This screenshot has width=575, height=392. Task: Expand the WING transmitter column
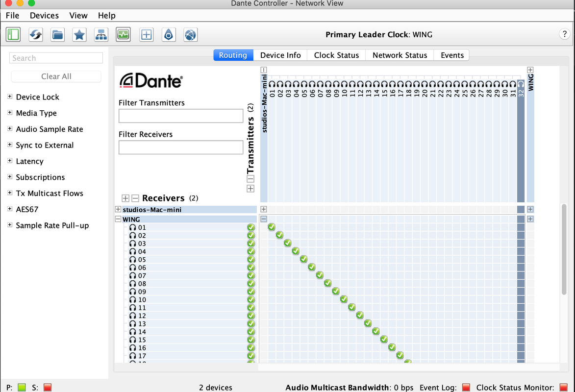coord(530,70)
